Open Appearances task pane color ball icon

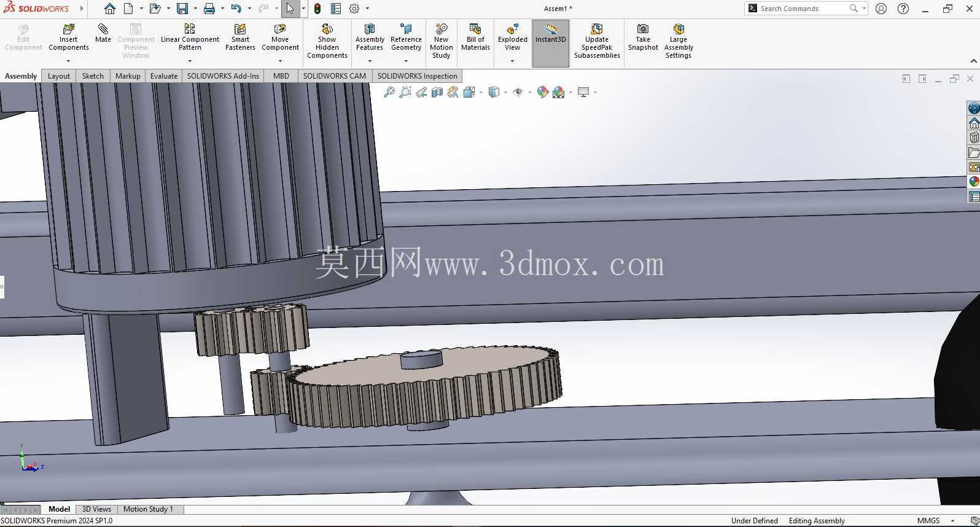click(x=974, y=182)
